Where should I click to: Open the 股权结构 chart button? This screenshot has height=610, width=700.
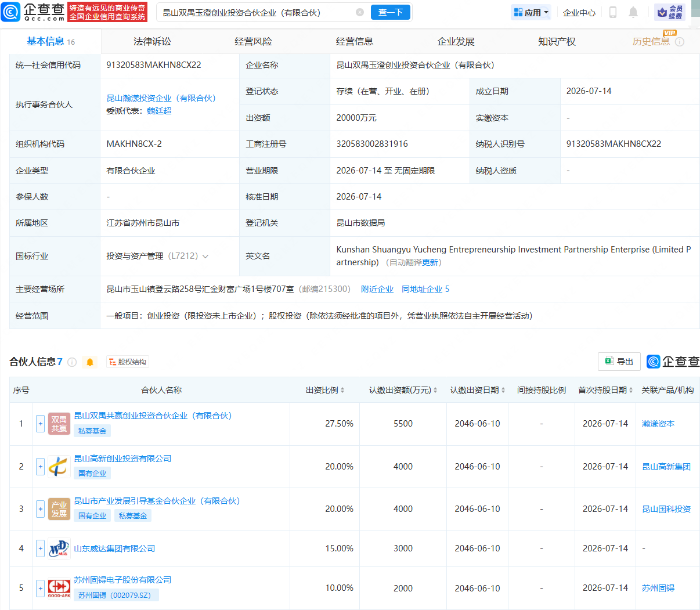(128, 362)
